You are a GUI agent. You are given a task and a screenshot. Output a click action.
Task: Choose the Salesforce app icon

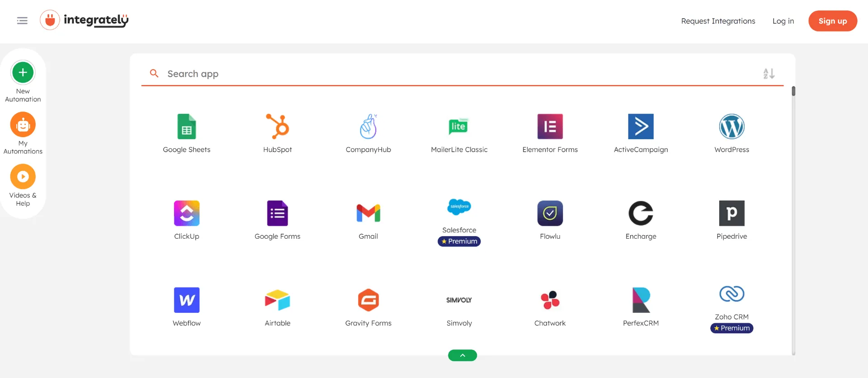(459, 207)
